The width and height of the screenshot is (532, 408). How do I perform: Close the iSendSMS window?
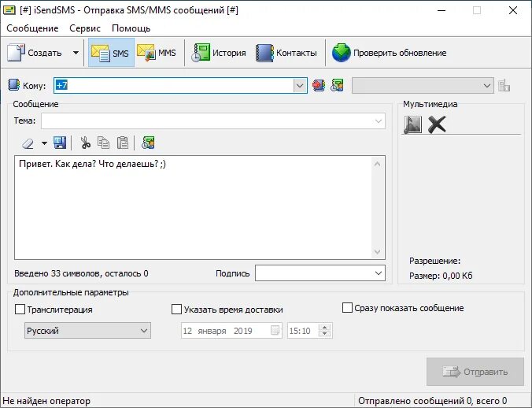(513, 10)
